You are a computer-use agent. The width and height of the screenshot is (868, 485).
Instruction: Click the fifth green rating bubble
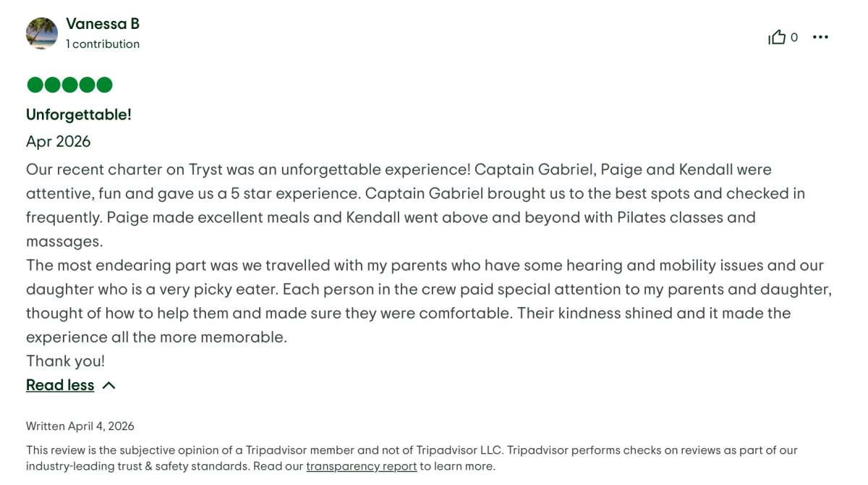click(104, 85)
